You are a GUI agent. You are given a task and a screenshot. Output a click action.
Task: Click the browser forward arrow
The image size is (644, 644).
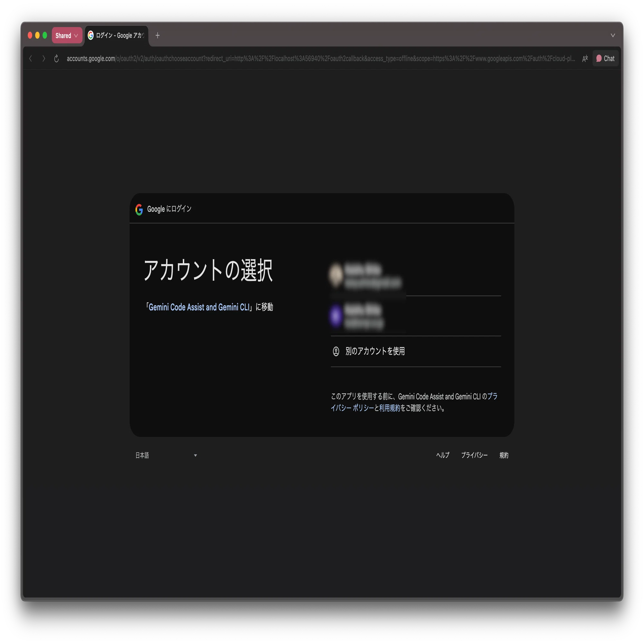tap(44, 59)
